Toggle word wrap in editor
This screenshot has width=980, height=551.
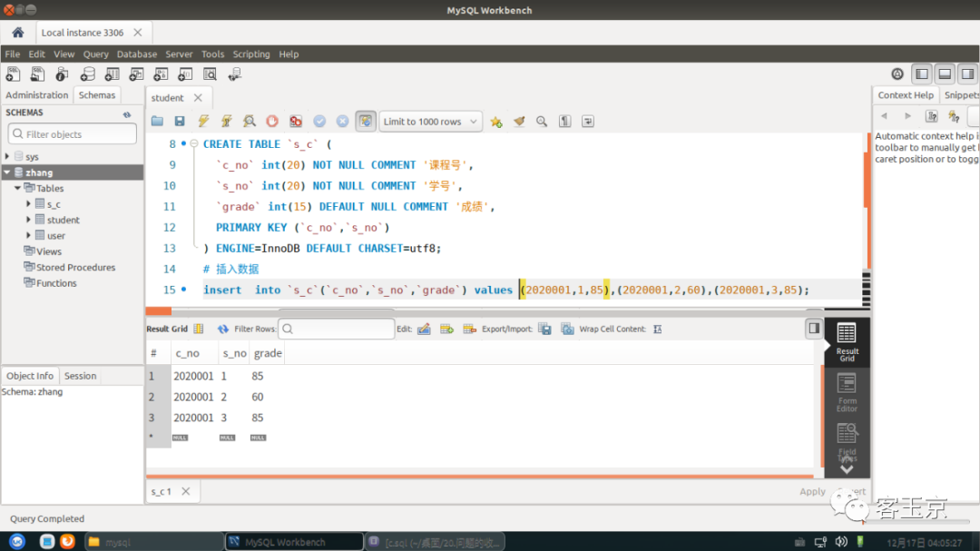588,122
